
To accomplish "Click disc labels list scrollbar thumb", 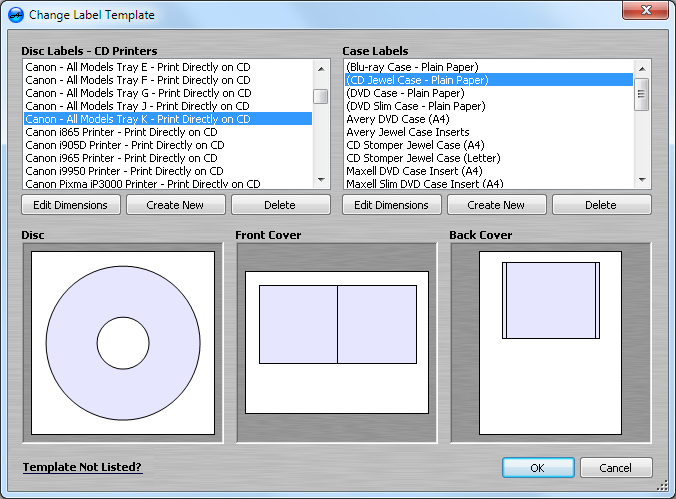I will click(x=321, y=96).
